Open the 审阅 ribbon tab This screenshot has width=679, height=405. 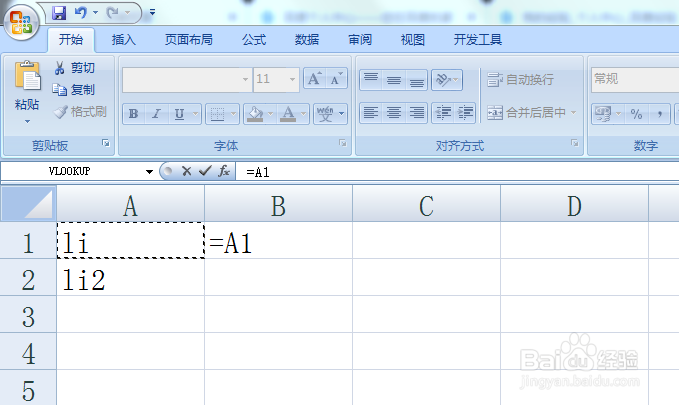[x=360, y=40]
